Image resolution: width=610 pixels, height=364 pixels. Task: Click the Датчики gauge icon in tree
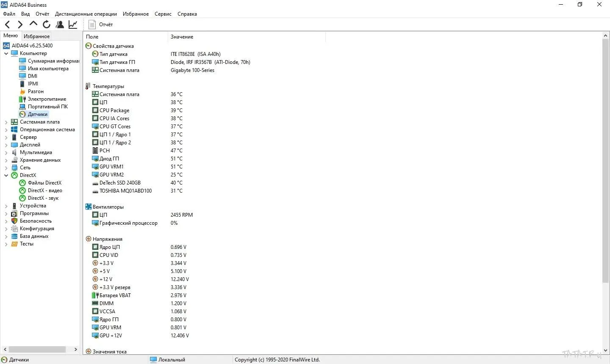22,114
